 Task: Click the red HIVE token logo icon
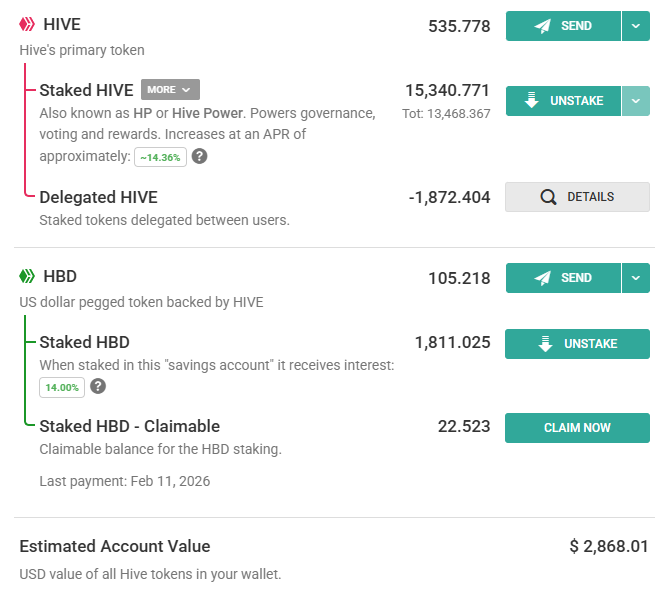(x=27, y=25)
